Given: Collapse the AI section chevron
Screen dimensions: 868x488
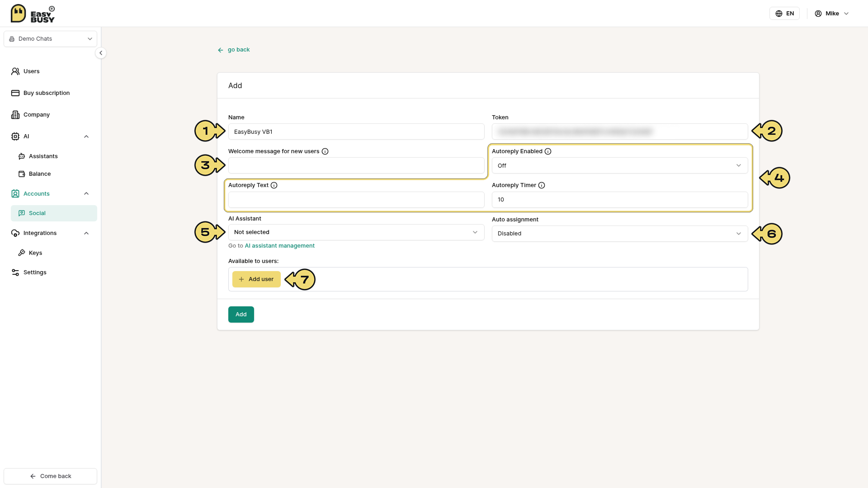Looking at the screenshot, I should point(86,136).
